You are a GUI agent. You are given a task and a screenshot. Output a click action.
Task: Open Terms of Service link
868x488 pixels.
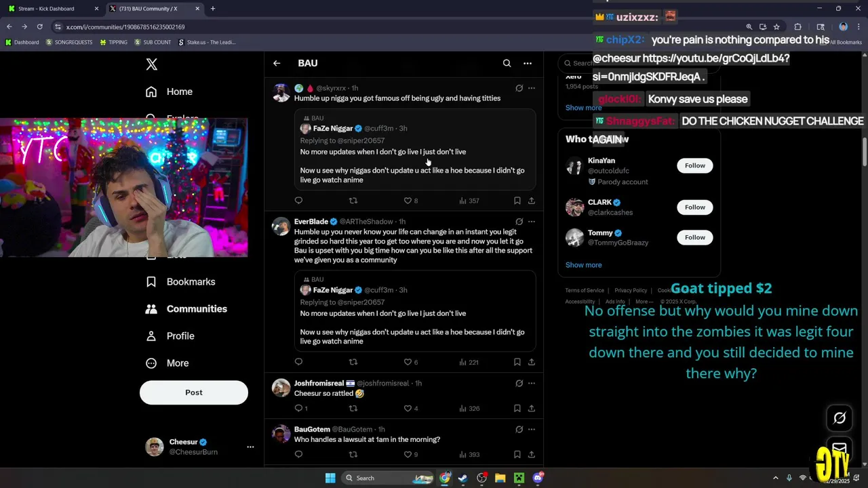click(x=585, y=290)
